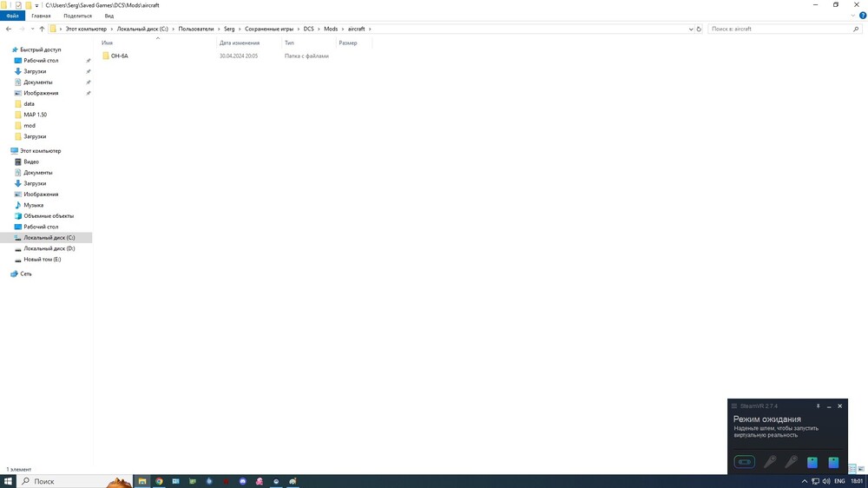Click the Локальный диск (C:) breadcrumb
The width and height of the screenshot is (868, 488).
[142, 29]
